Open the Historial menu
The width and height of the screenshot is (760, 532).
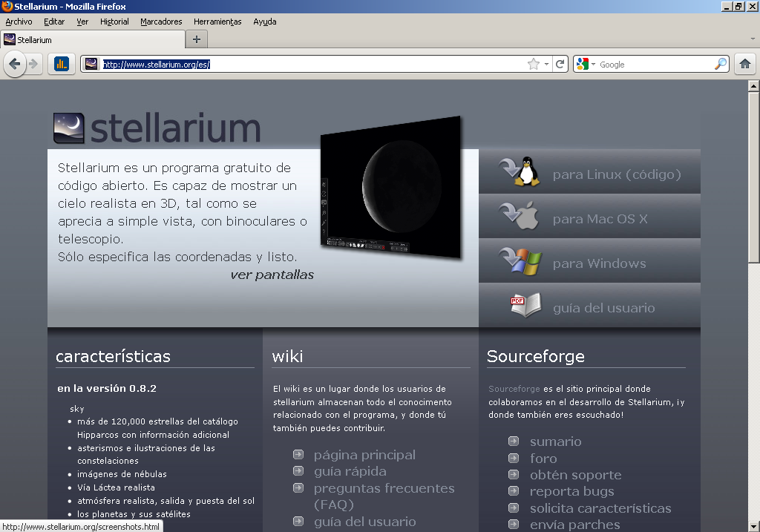click(114, 22)
